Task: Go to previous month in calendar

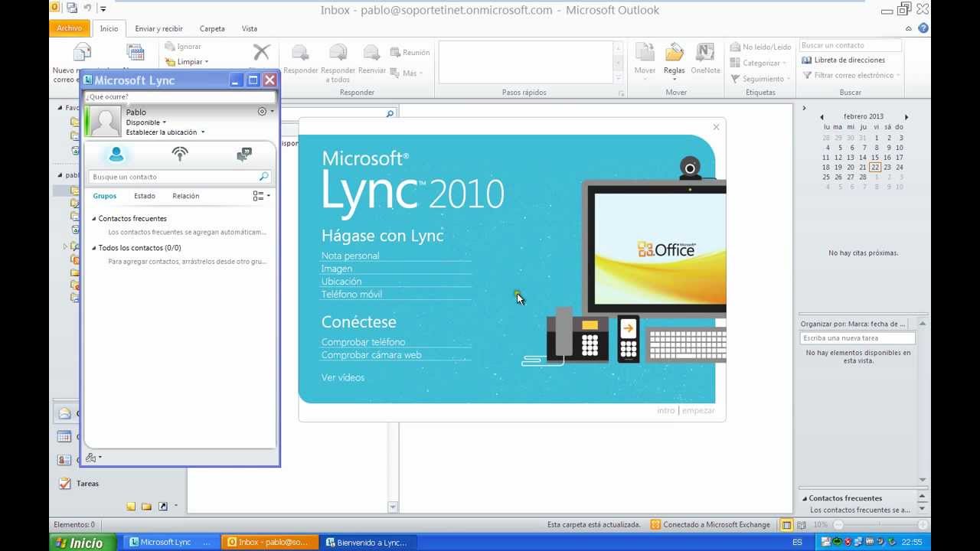Action: point(822,117)
